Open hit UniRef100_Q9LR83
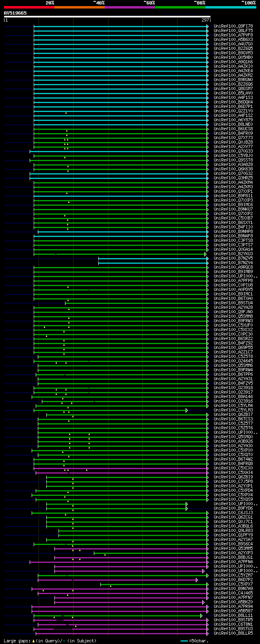 pyautogui.click(x=233, y=530)
